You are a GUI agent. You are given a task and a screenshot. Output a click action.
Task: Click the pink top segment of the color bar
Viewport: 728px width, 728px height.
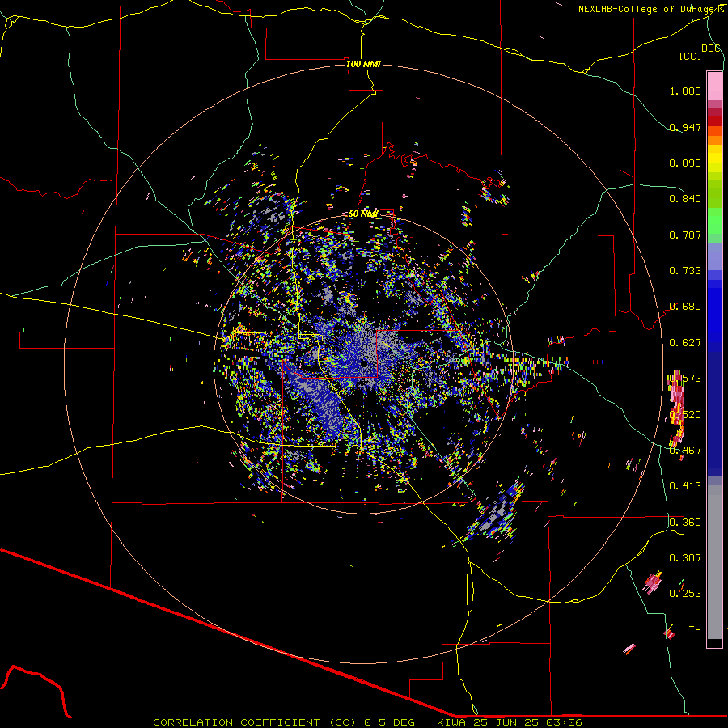click(714, 86)
